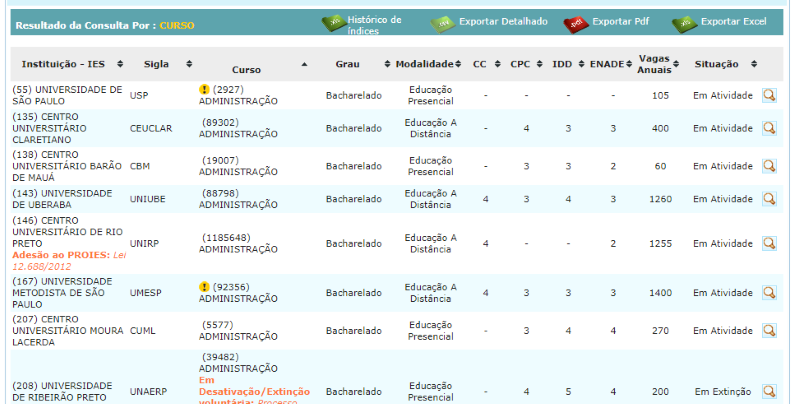The width and height of the screenshot is (800, 404).
Task: Select (55) UNIVERSIDADE DE SÃO PAULO cell
Action: 67,95
